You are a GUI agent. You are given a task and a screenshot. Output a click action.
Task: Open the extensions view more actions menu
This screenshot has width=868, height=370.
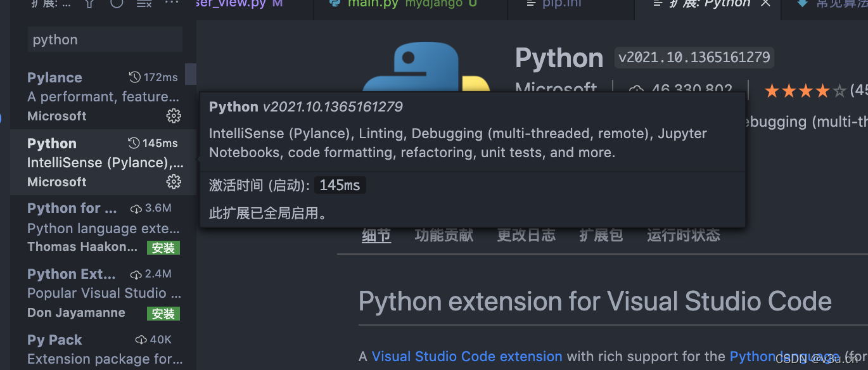(172, 3)
